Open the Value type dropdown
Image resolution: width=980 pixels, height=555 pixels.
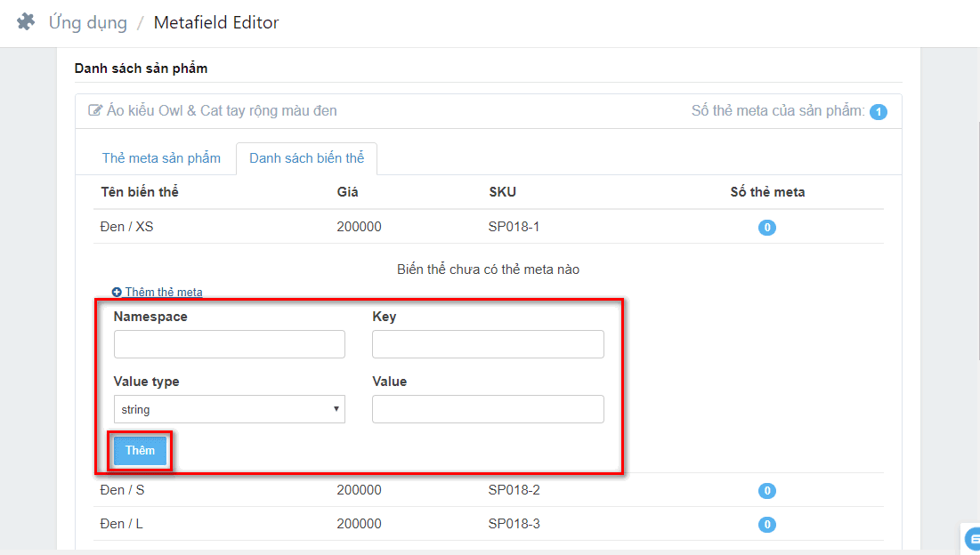pyautogui.click(x=229, y=409)
